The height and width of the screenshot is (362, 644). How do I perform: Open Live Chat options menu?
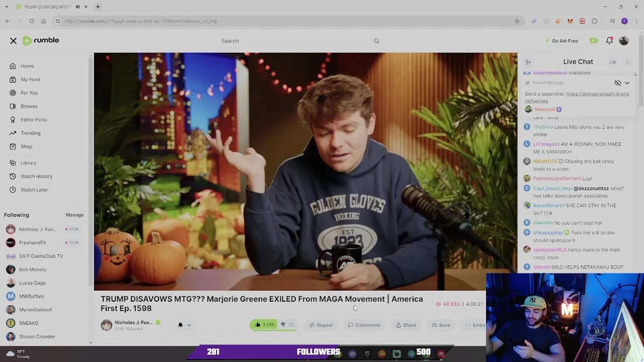pyautogui.click(x=627, y=62)
